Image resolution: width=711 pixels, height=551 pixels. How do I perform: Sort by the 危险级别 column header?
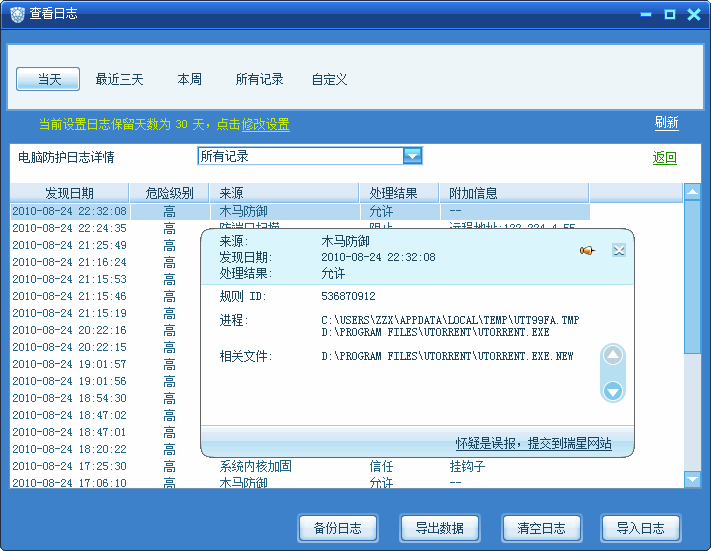[170, 193]
